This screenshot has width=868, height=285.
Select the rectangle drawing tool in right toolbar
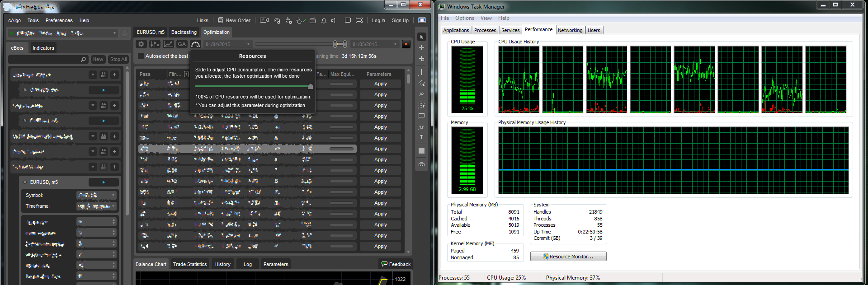[x=421, y=116]
